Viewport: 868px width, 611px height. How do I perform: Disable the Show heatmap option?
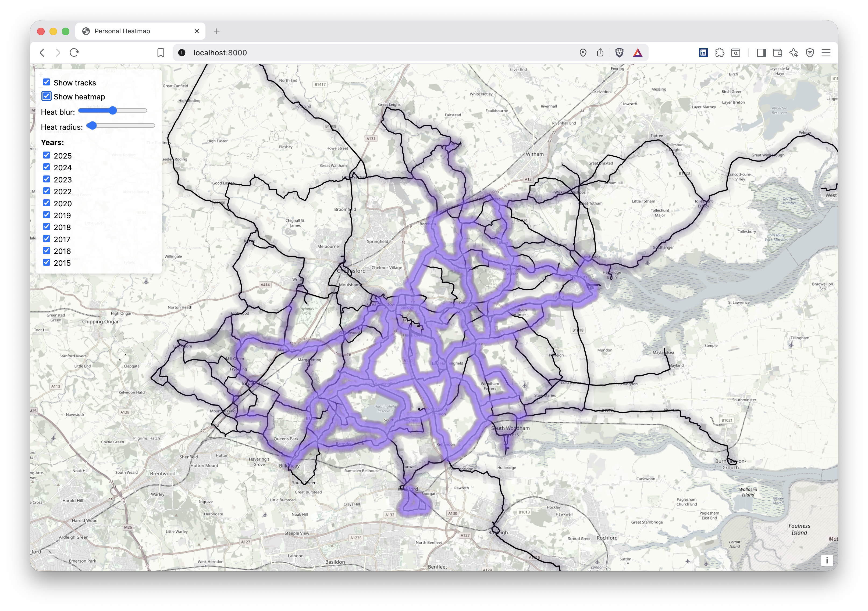46,96
